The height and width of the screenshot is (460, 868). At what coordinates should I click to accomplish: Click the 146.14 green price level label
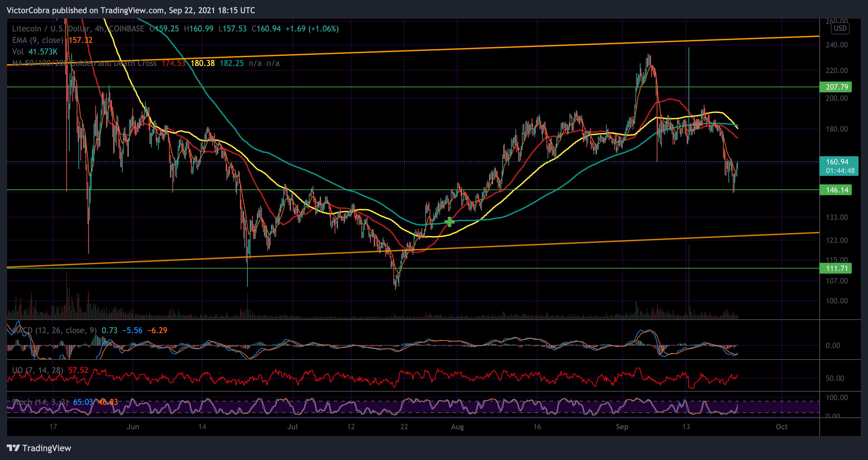(x=836, y=190)
